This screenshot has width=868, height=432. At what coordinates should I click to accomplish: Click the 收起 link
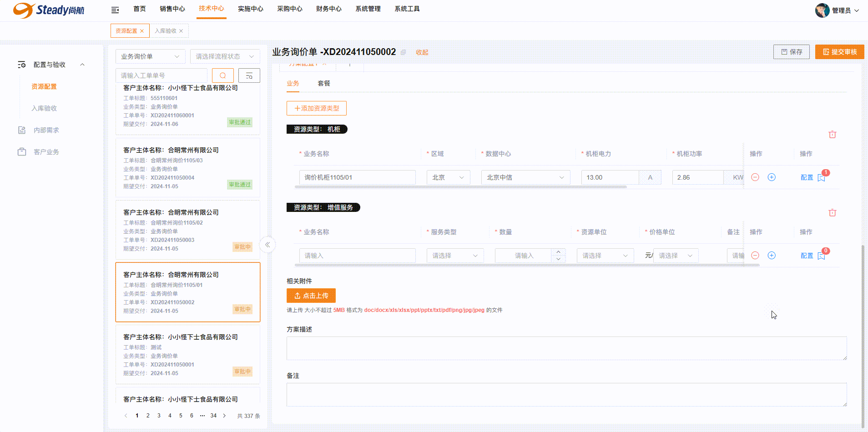422,52
